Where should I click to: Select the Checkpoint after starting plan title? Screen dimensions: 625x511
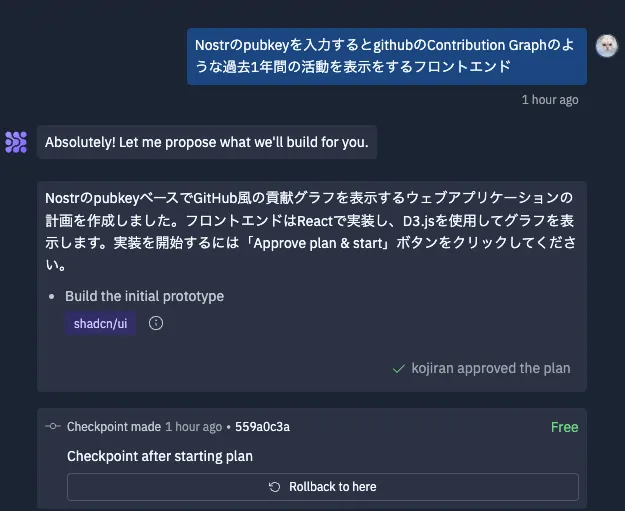pyautogui.click(x=160, y=456)
